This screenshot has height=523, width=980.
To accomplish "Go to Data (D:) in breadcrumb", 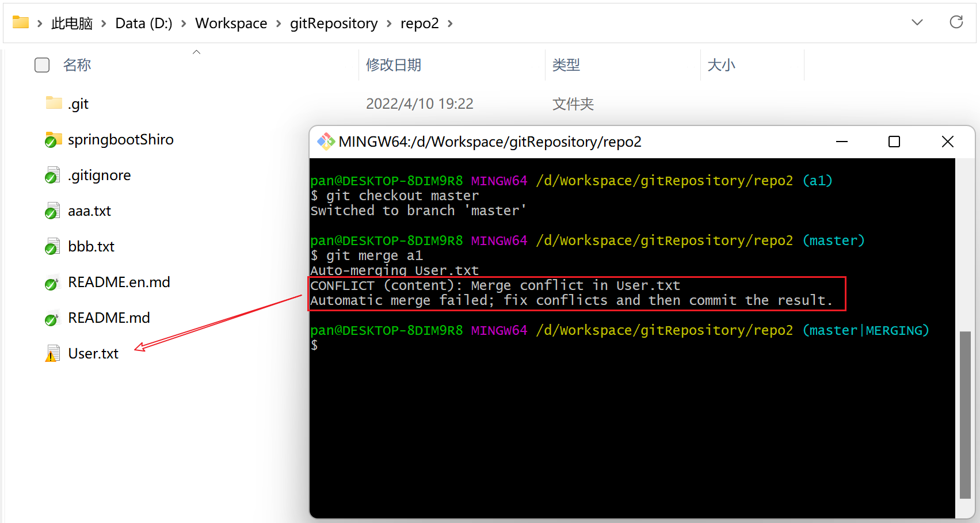I will pyautogui.click(x=144, y=24).
